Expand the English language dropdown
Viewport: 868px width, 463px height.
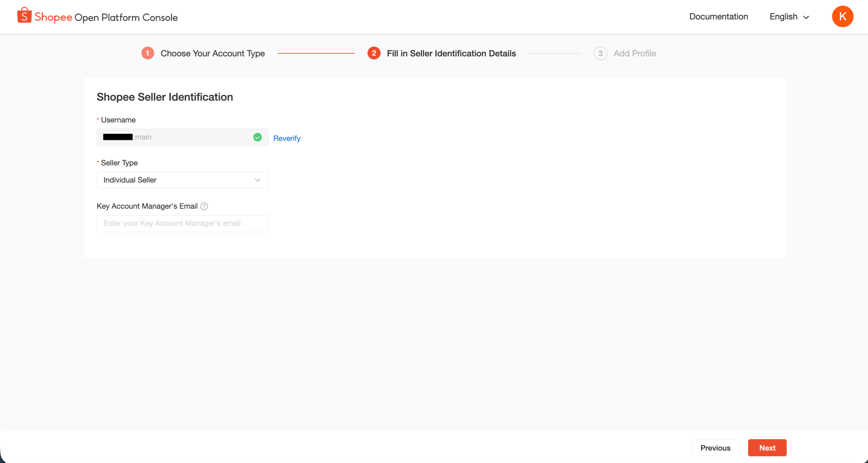click(x=789, y=17)
